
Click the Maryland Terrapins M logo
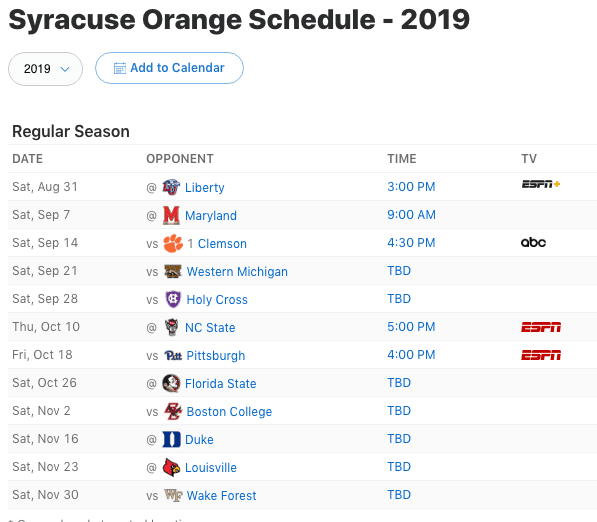point(171,215)
